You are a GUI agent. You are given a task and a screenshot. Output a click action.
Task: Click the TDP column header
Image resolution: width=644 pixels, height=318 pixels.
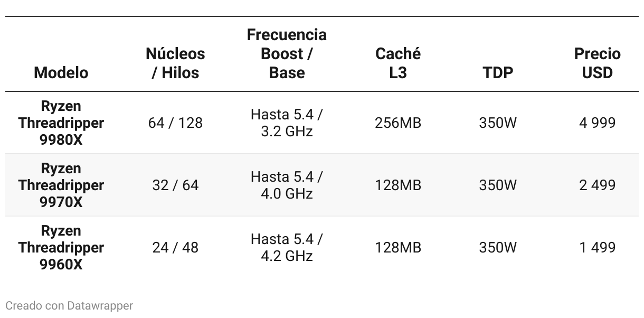click(x=498, y=72)
